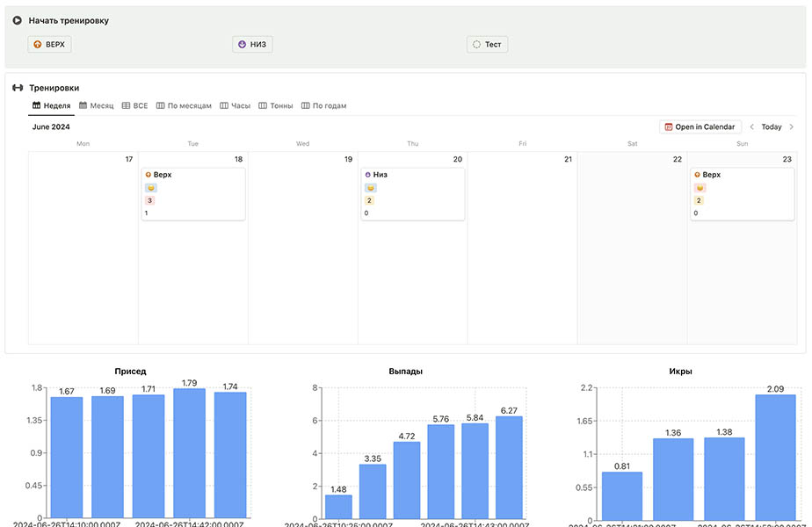Viewport: 812px width, 527px height.
Task: Go to next week with right chevron
Action: (791, 127)
